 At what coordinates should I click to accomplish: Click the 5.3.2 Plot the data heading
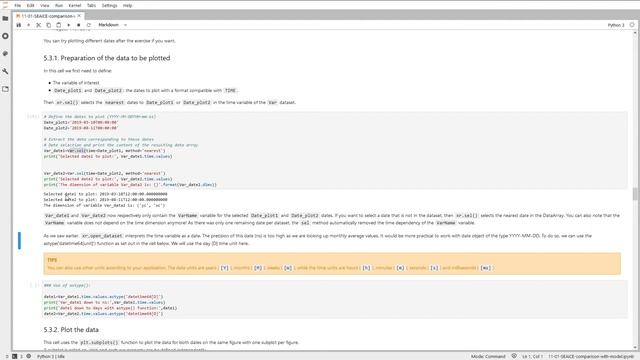[x=71, y=329]
